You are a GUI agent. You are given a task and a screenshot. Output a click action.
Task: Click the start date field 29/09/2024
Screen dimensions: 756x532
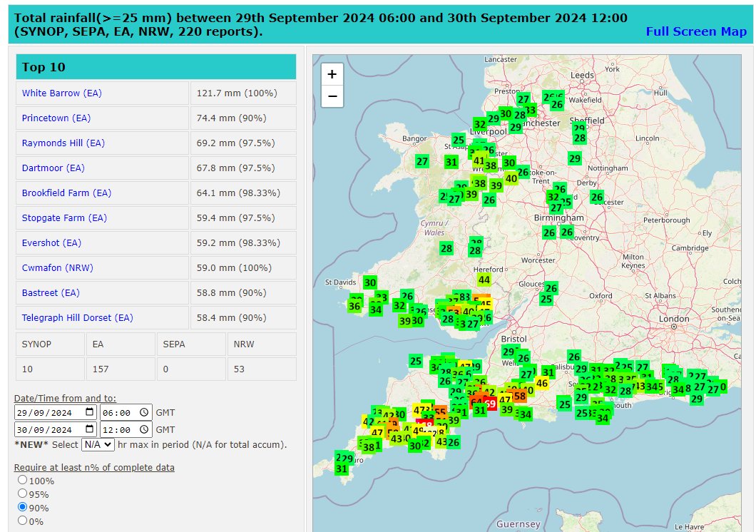[x=56, y=412]
